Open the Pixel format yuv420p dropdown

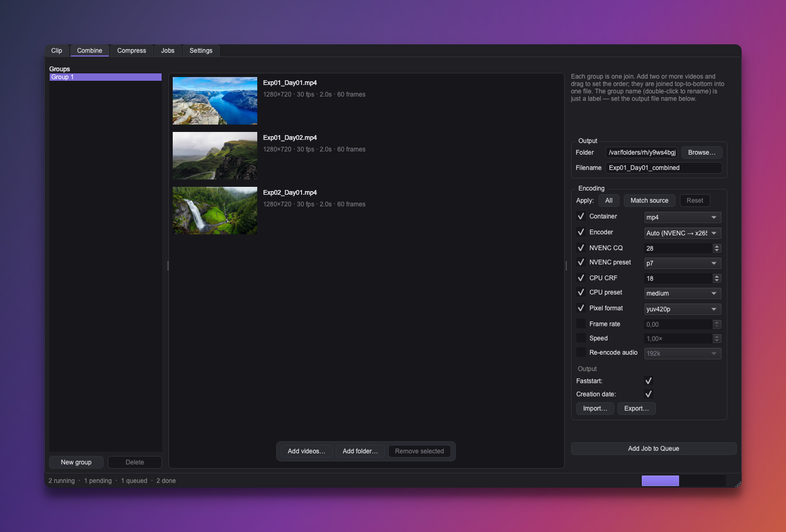pos(682,309)
